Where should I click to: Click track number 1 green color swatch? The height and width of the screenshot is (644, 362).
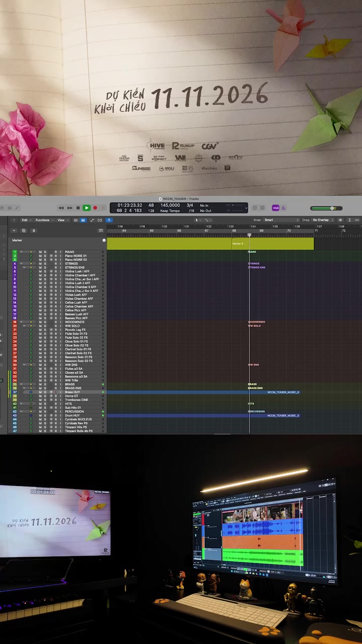15,252
